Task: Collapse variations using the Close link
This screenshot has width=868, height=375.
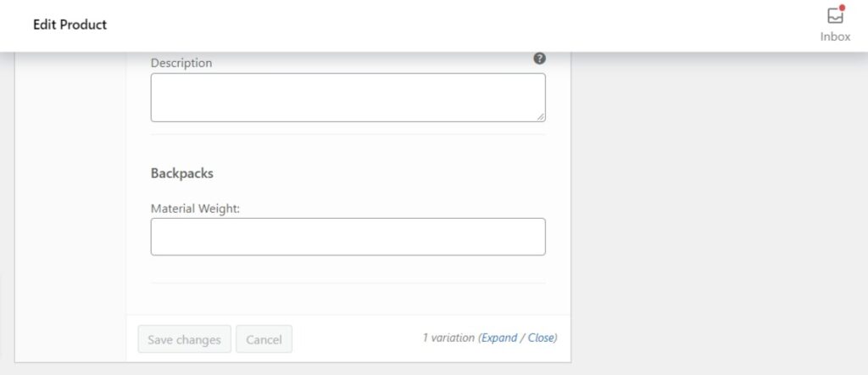Action: [x=541, y=338]
